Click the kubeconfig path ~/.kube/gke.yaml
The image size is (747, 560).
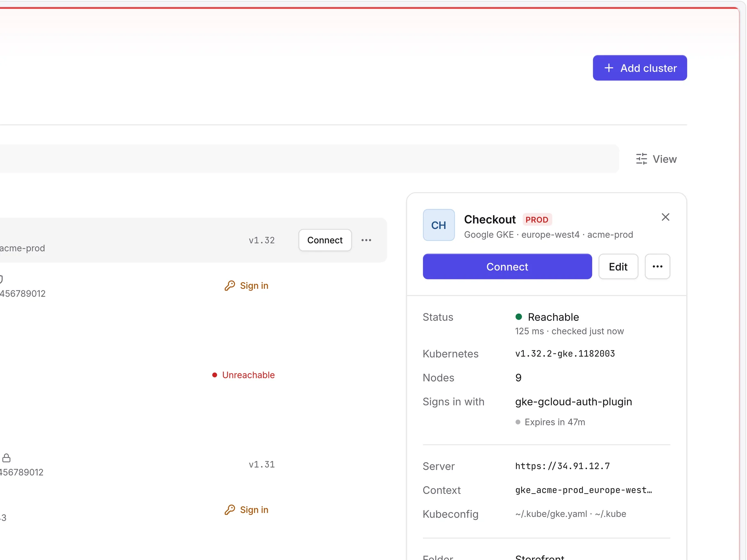click(551, 514)
